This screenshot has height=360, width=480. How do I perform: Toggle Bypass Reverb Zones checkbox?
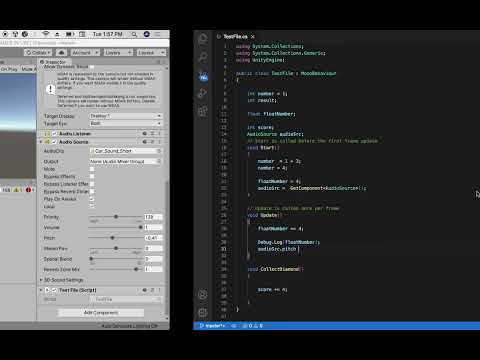[x=92, y=191]
